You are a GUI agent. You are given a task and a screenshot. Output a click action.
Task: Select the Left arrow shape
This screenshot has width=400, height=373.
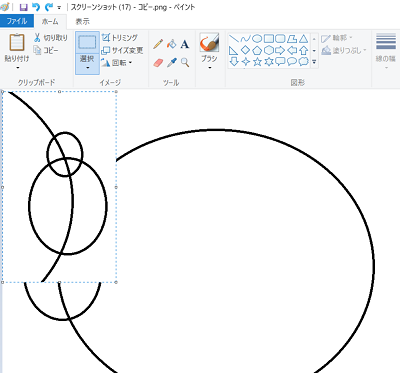[x=292, y=50]
